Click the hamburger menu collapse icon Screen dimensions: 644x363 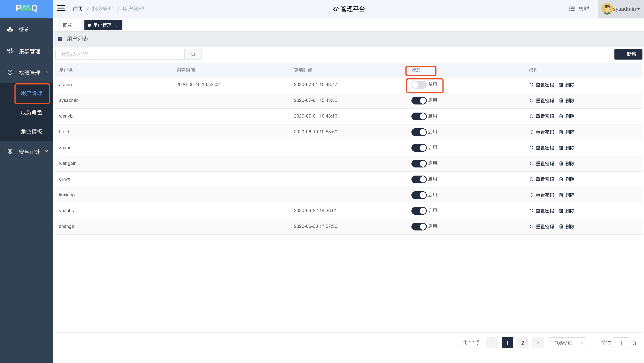61,8
